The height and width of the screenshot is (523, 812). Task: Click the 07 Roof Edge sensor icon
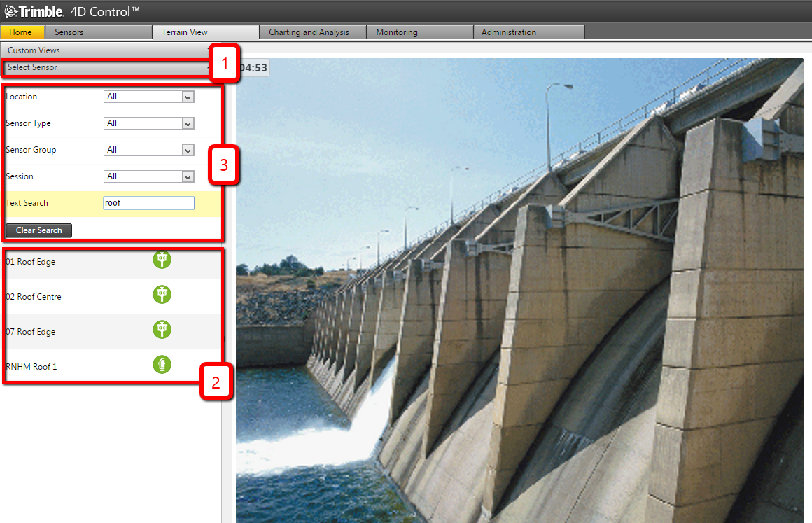tap(162, 329)
